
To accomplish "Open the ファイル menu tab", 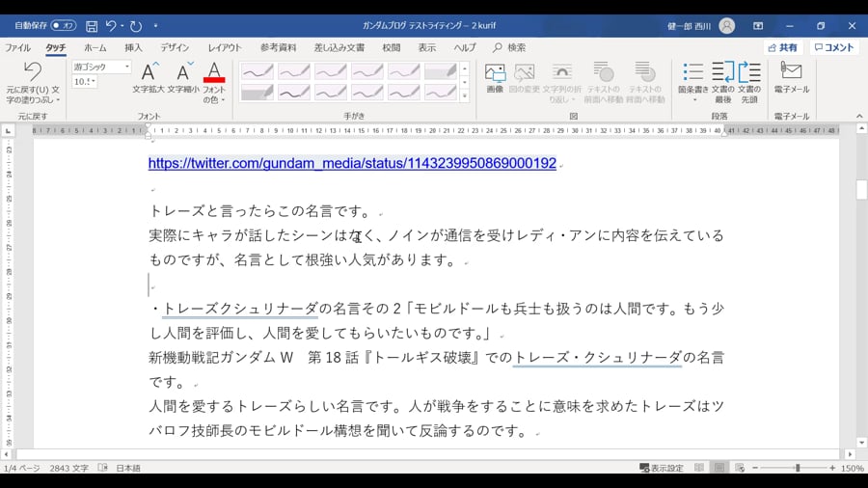I will coord(17,47).
